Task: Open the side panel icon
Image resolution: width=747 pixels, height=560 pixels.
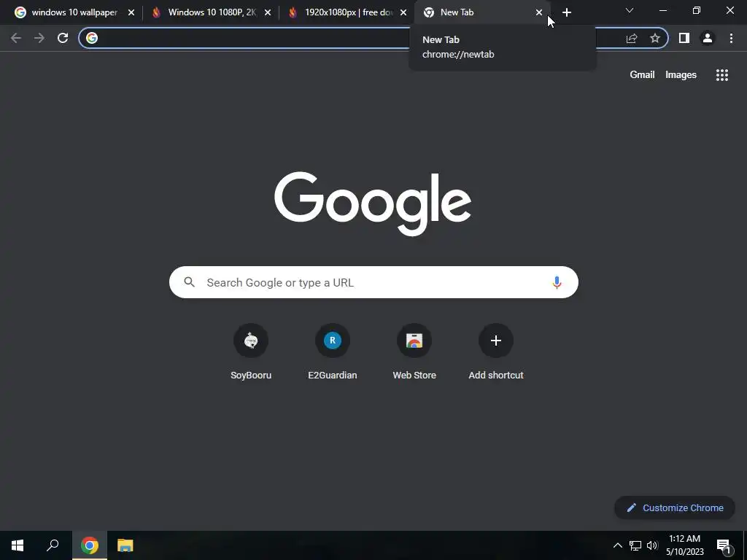Action: 684,38
